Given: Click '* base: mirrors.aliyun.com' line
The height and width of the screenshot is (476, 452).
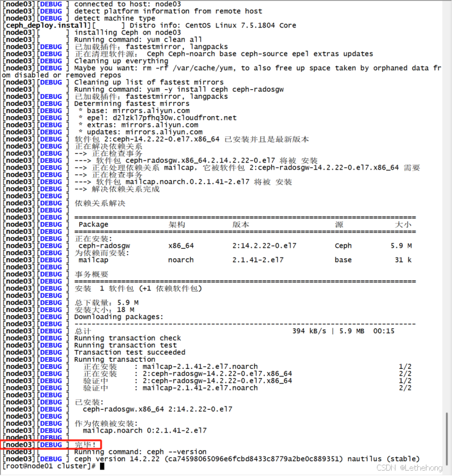Looking at the screenshot, I should (x=134, y=111).
